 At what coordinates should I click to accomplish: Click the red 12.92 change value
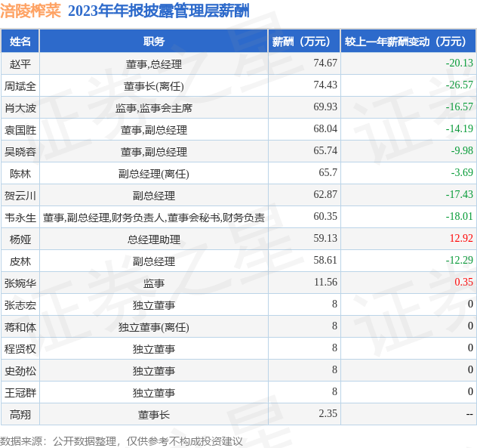[x=460, y=239]
